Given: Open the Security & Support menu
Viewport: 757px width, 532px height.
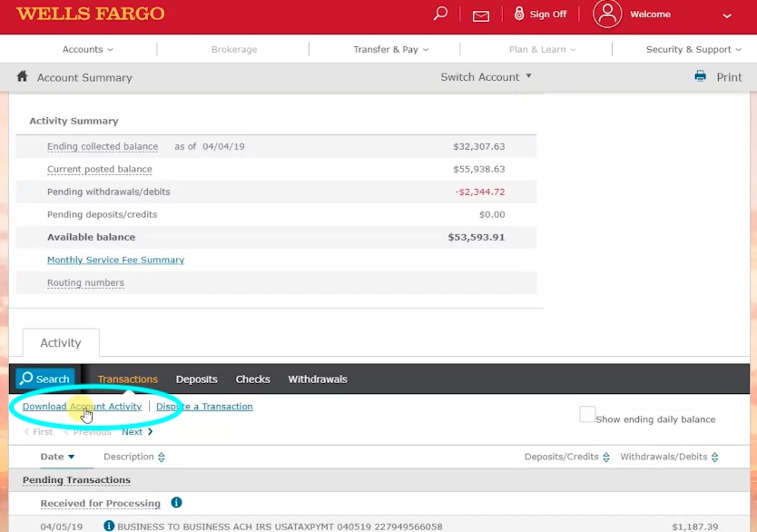Looking at the screenshot, I should click(x=693, y=49).
